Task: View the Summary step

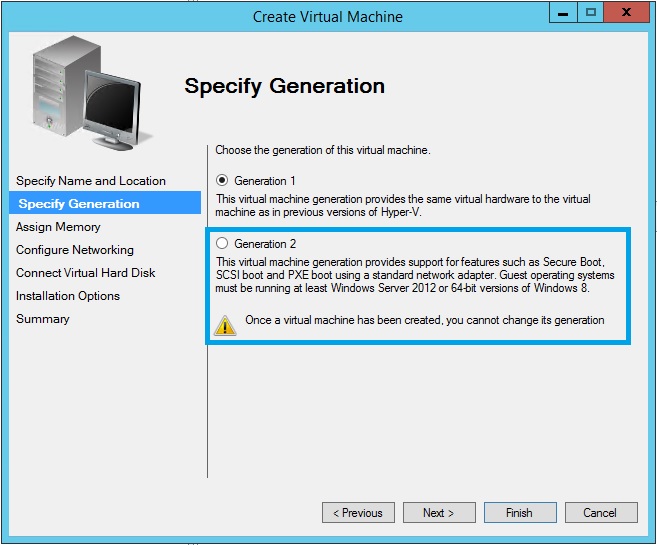Action: click(x=43, y=319)
